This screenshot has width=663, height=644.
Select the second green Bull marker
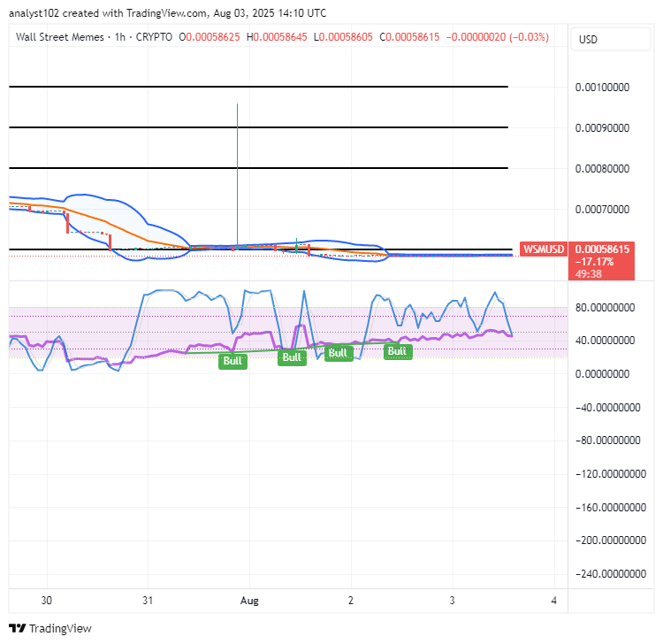[292, 357]
